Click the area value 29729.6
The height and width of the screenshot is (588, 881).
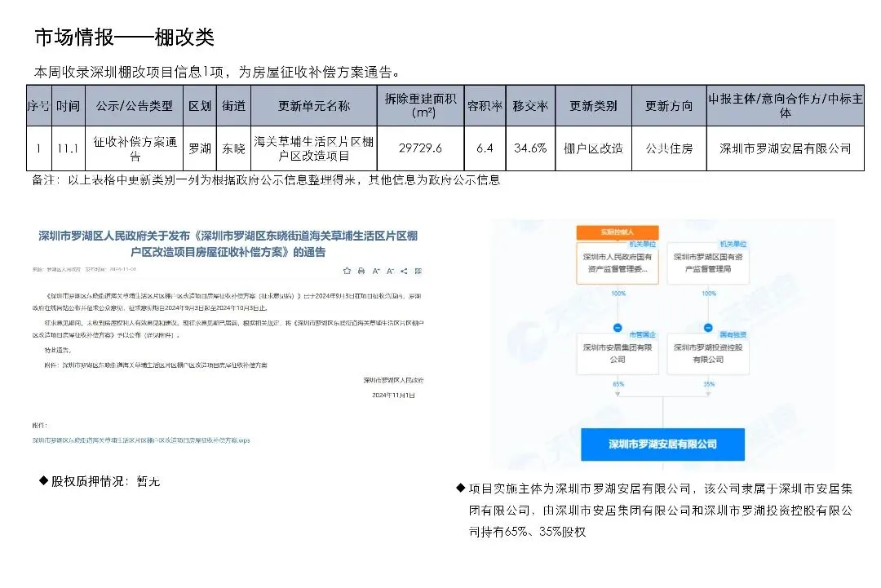pyautogui.click(x=420, y=148)
